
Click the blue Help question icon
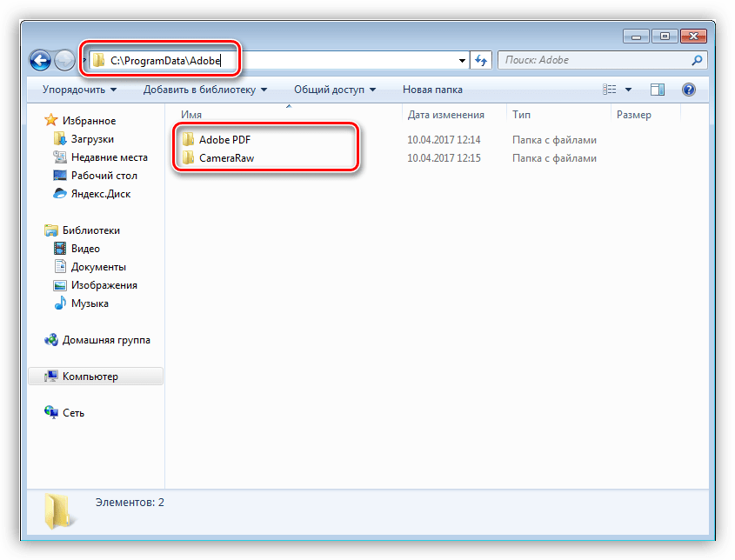click(689, 90)
